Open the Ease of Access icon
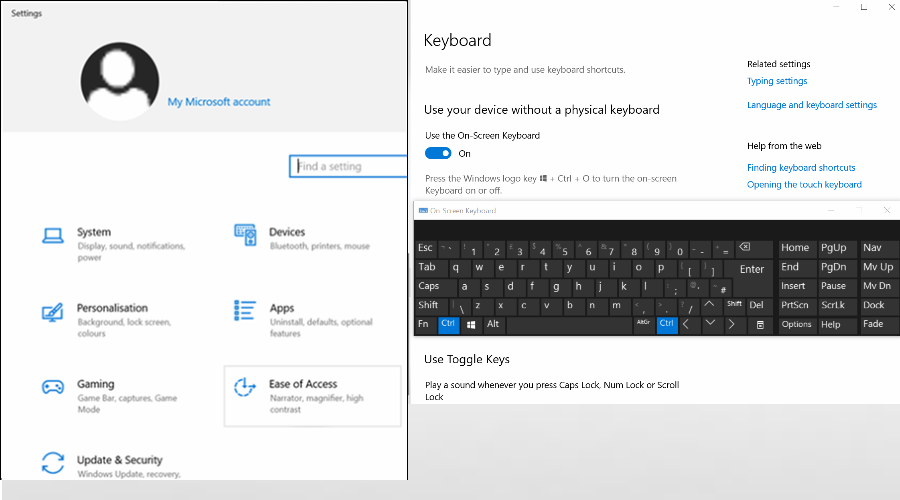 [x=245, y=387]
